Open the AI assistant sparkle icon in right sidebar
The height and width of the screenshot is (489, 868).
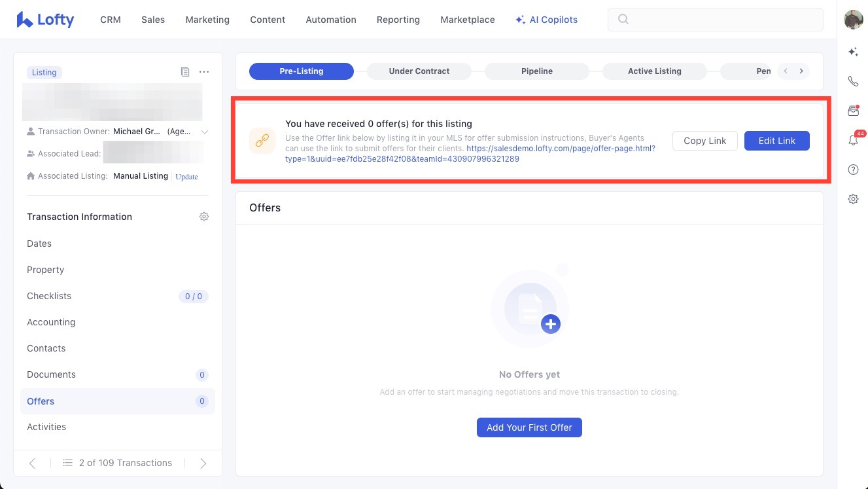pos(853,52)
